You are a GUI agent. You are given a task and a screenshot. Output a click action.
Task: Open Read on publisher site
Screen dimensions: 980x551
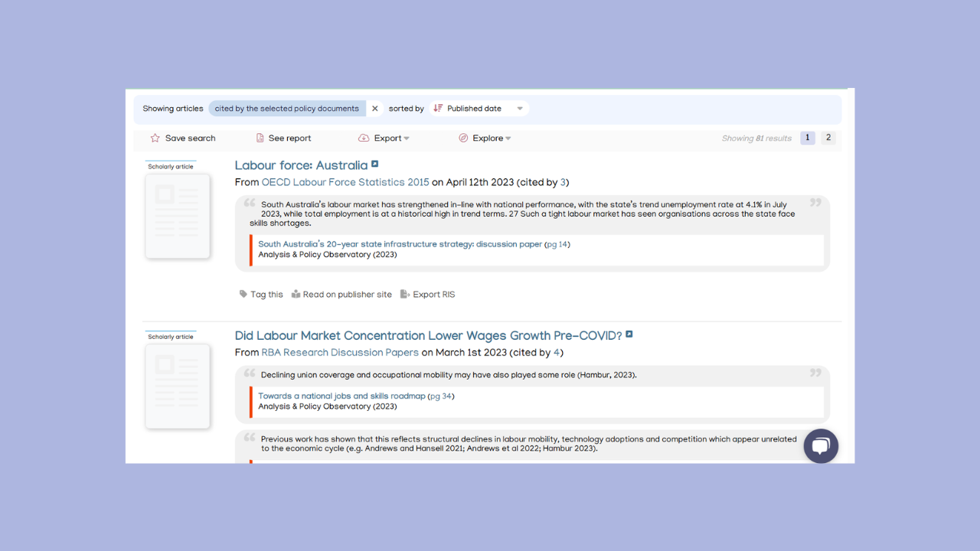[x=347, y=295]
